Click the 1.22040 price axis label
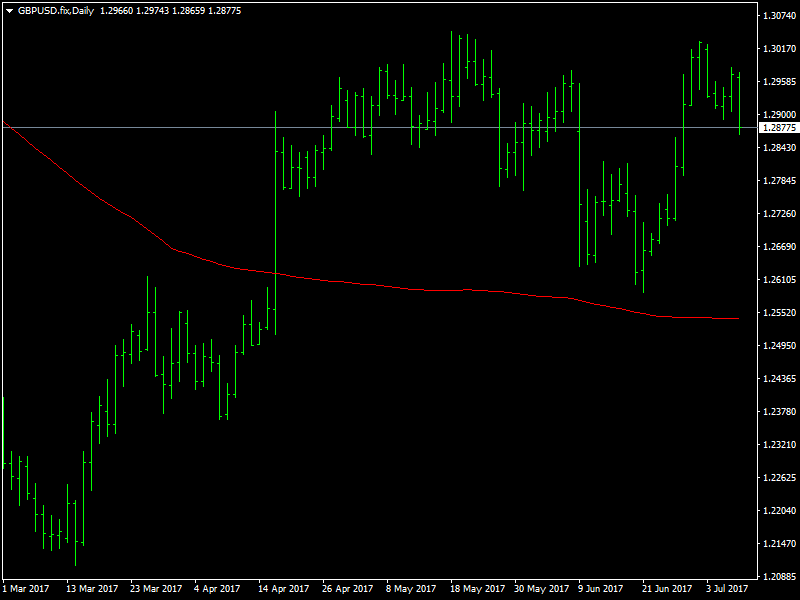800x600 pixels. pyautogui.click(x=779, y=511)
